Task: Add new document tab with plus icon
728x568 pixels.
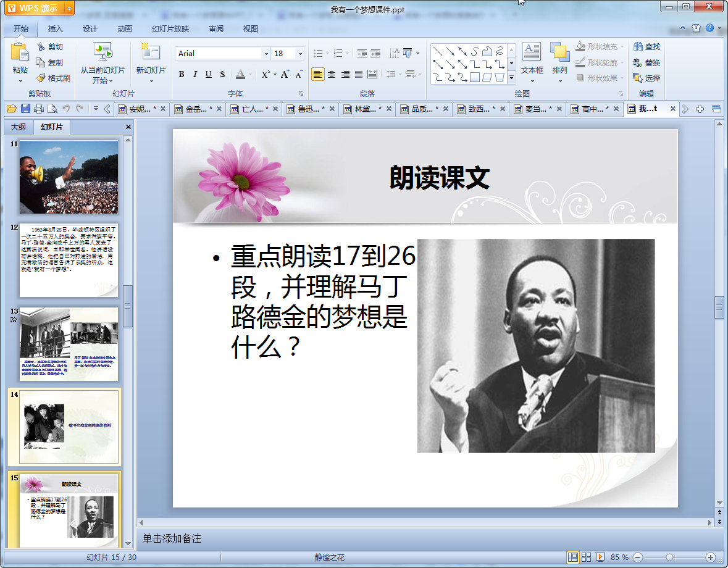Action: tap(700, 109)
